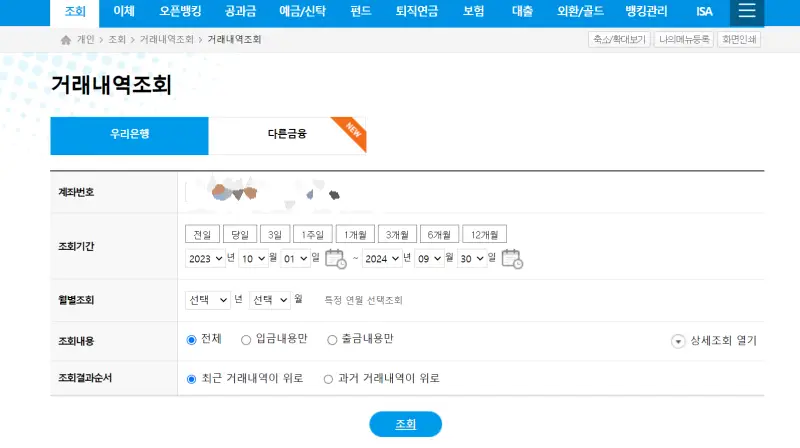Select 출금내용만 radio option
This screenshot has width=800, height=448.
click(332, 340)
